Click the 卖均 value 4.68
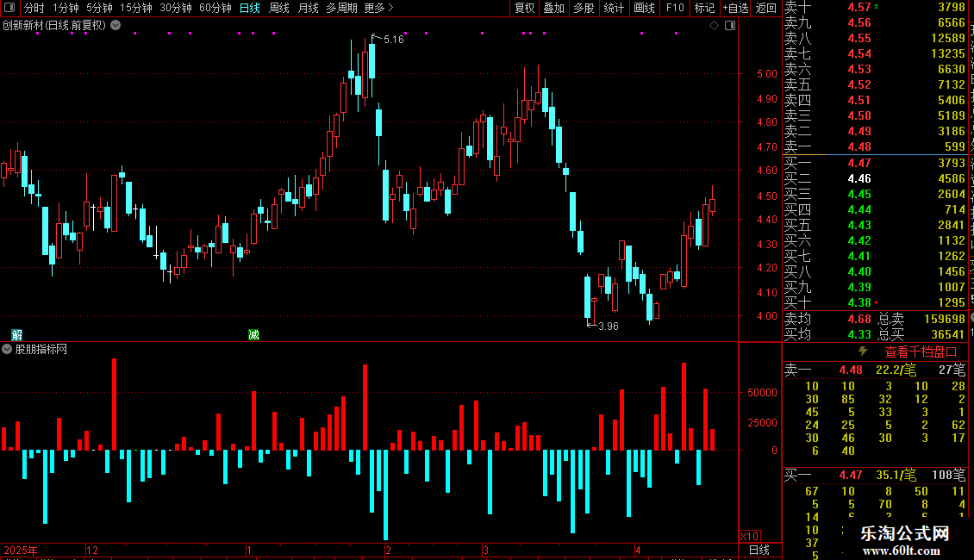The image size is (974, 560). tap(859, 319)
